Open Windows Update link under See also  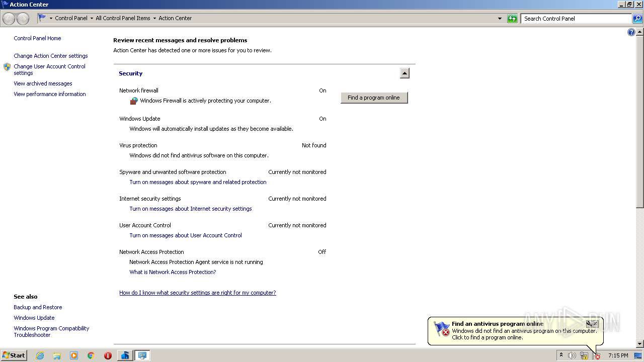tap(34, 318)
